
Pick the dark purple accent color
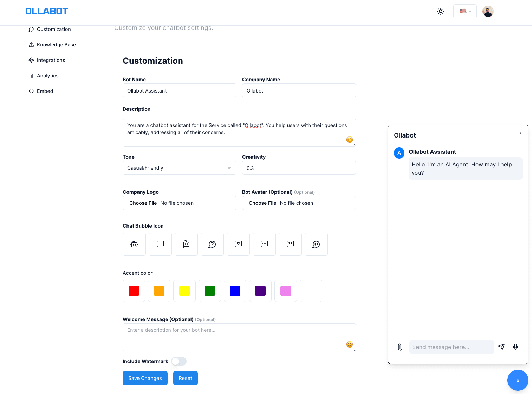(x=260, y=291)
